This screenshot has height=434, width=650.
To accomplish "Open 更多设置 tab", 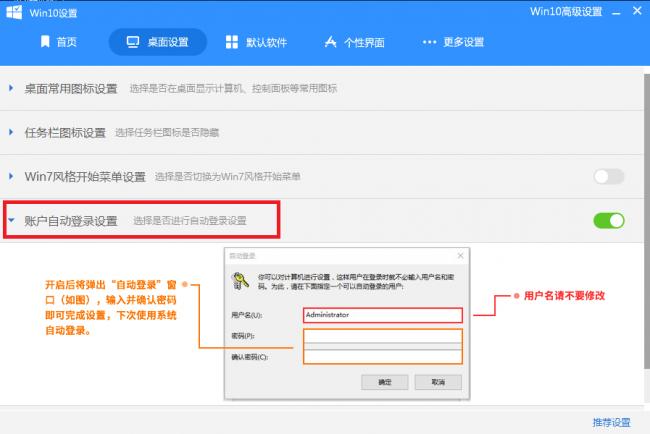I will [453, 42].
